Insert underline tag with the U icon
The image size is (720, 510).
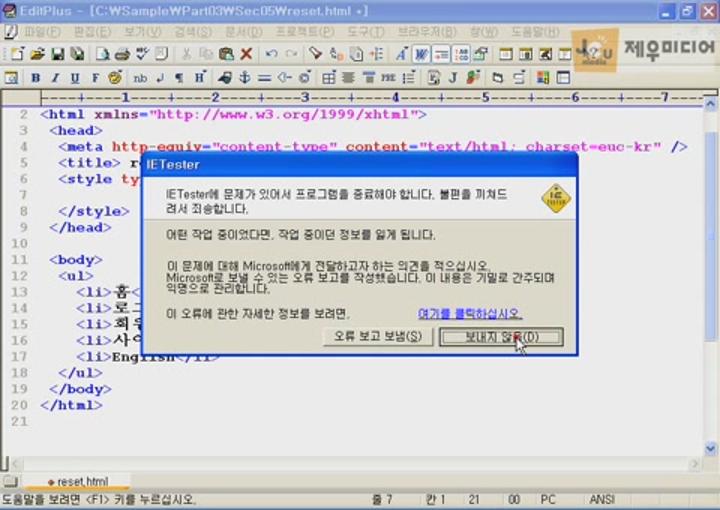(75, 78)
